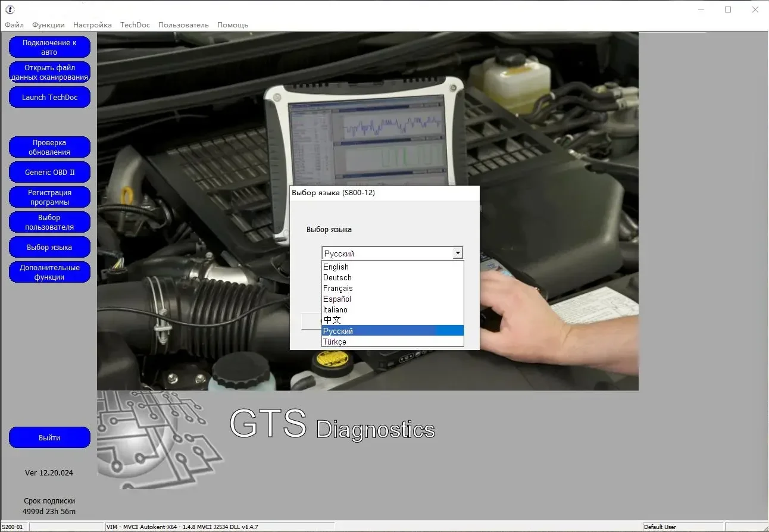Launch TechDoc from the sidebar
The image size is (769, 532).
(x=49, y=97)
